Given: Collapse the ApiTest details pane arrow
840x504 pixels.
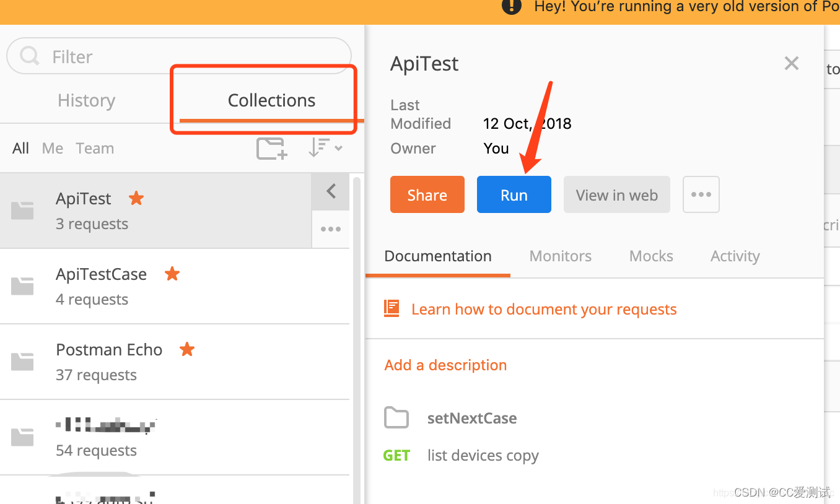Looking at the screenshot, I should (331, 191).
